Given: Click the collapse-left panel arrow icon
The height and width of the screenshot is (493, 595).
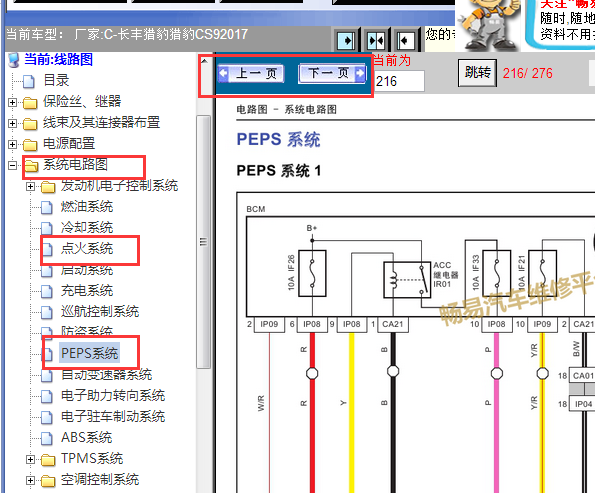Looking at the screenshot, I should click(x=405, y=40).
